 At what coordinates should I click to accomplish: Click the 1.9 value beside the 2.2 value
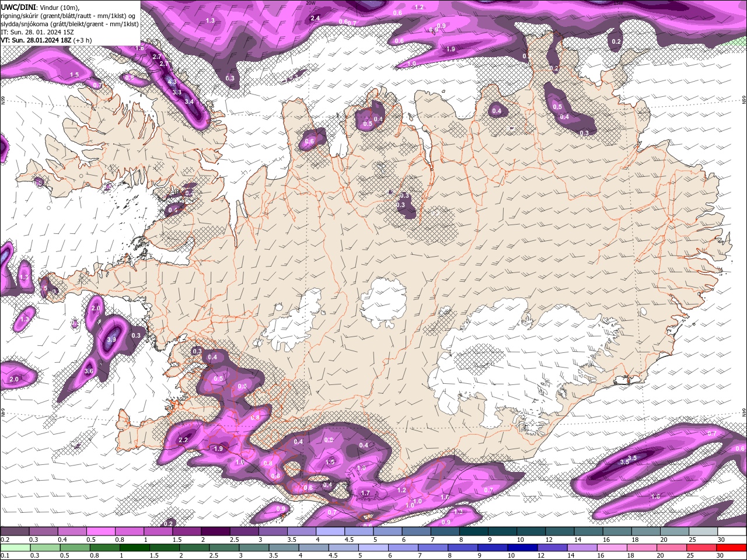tap(219, 449)
